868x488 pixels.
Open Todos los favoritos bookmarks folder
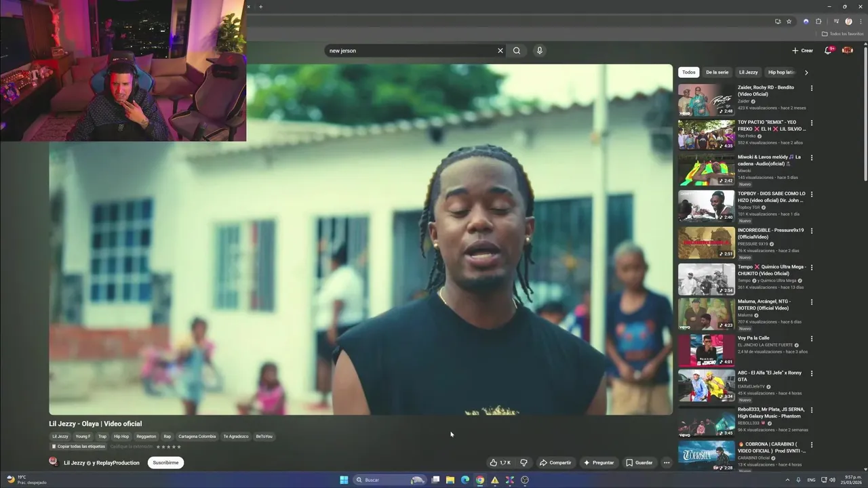(x=843, y=34)
